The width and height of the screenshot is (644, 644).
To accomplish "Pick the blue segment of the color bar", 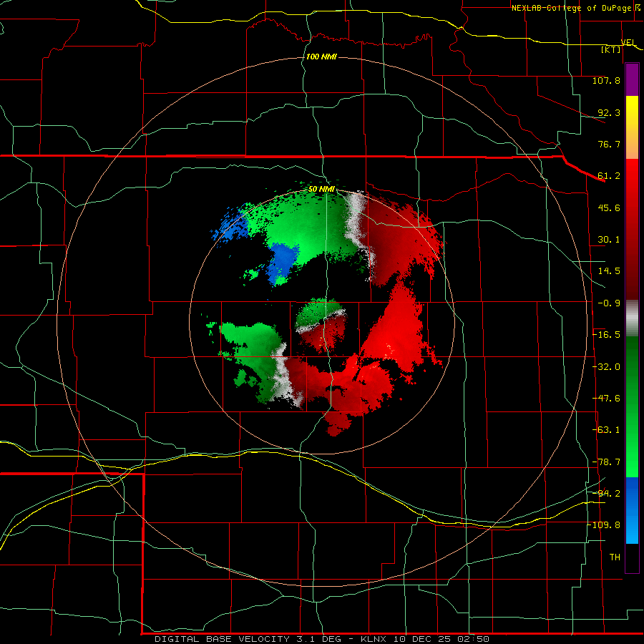I will pyautogui.click(x=632, y=509).
